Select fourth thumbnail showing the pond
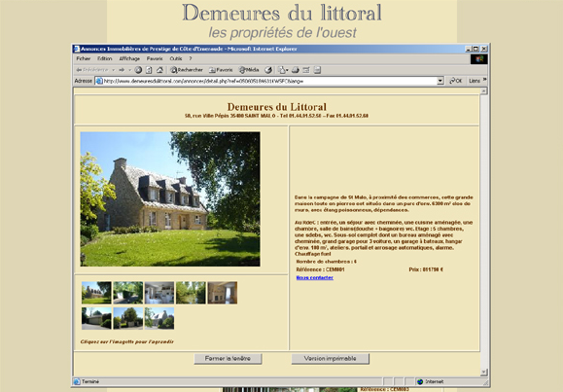563x392 pixels. click(191, 293)
